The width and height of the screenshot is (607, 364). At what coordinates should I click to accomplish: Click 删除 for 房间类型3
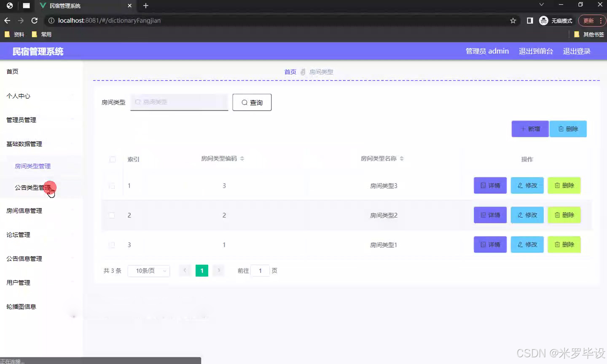coord(564,185)
